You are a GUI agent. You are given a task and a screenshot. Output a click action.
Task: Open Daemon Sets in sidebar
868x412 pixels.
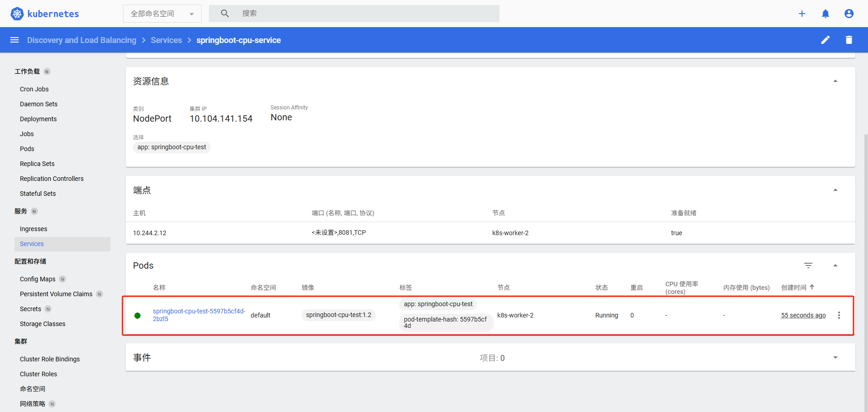(x=38, y=104)
